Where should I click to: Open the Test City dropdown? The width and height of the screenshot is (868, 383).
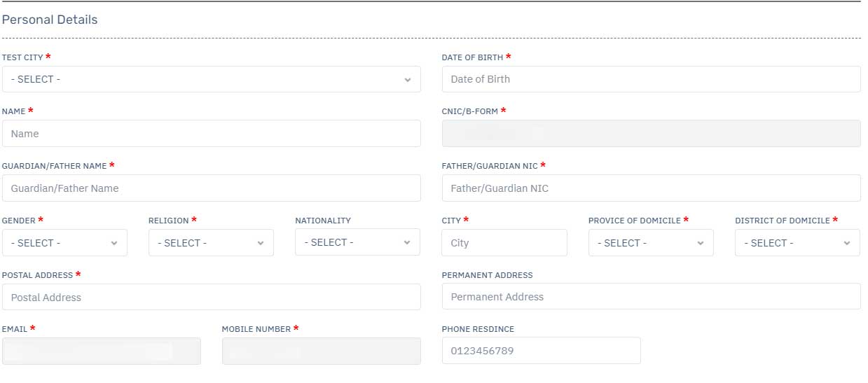pos(212,79)
